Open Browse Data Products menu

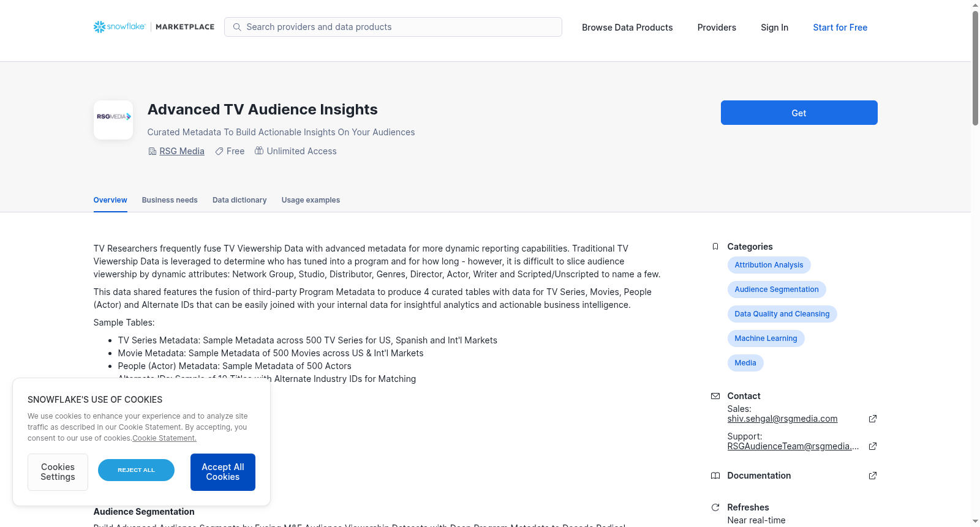(x=627, y=28)
